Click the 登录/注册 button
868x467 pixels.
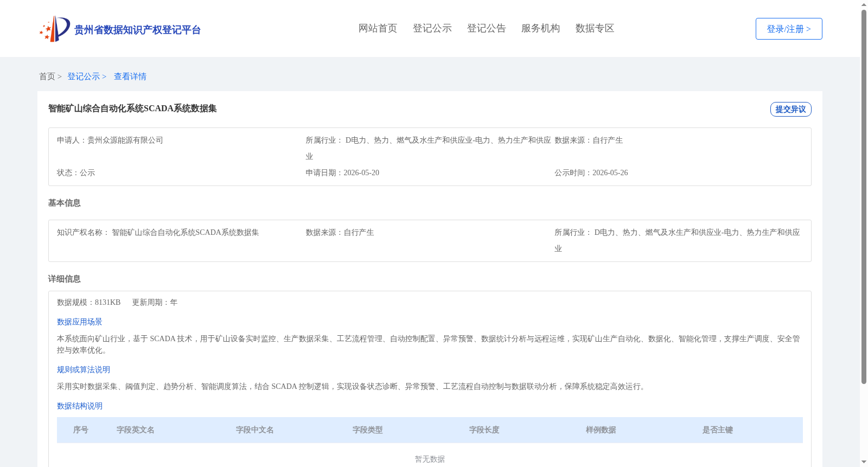pos(789,29)
